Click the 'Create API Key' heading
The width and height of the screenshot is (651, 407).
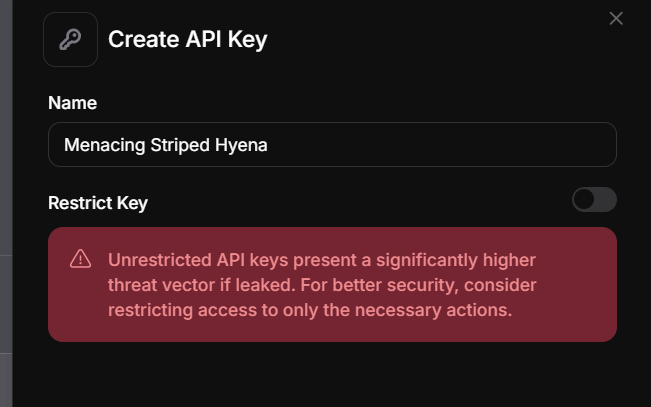point(187,40)
